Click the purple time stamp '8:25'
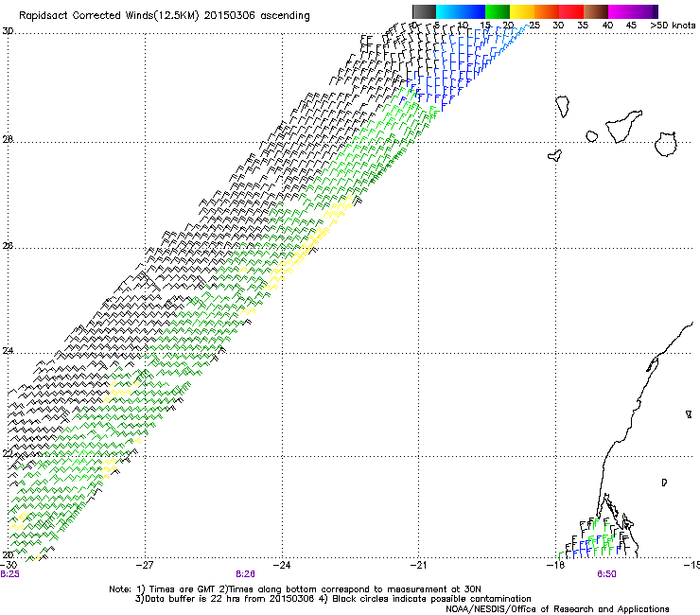Image resolution: width=700 pixels, height=615 pixels. point(9,574)
